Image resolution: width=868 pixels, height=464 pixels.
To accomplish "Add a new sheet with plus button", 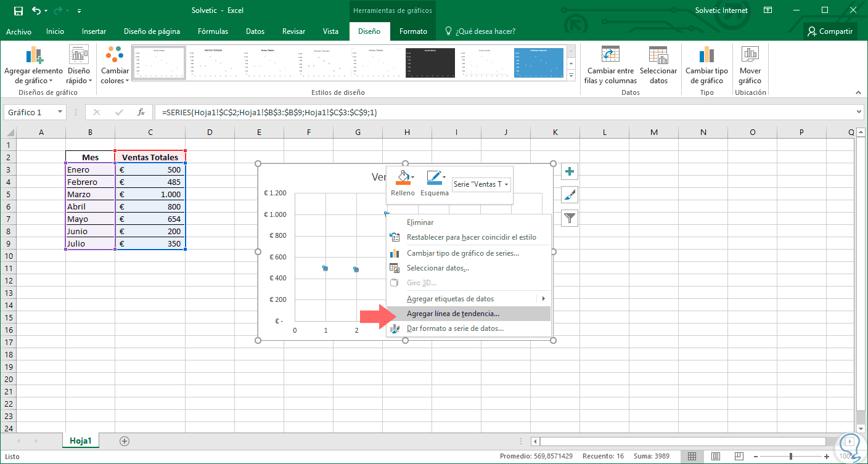I will point(125,441).
